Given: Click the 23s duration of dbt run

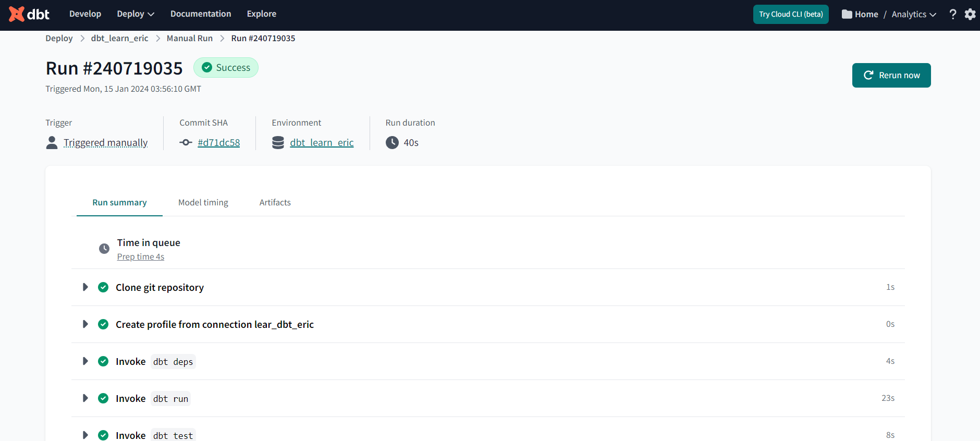Looking at the screenshot, I should (888, 398).
